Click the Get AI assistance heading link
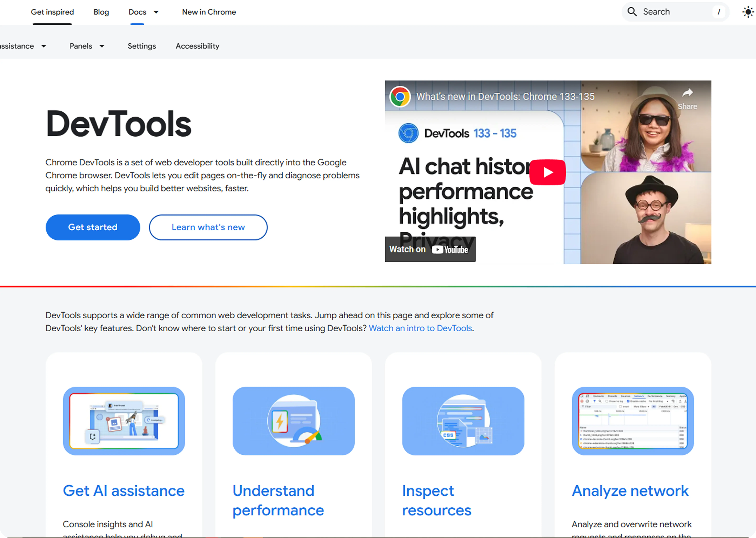This screenshot has width=756, height=538. pyautogui.click(x=124, y=491)
